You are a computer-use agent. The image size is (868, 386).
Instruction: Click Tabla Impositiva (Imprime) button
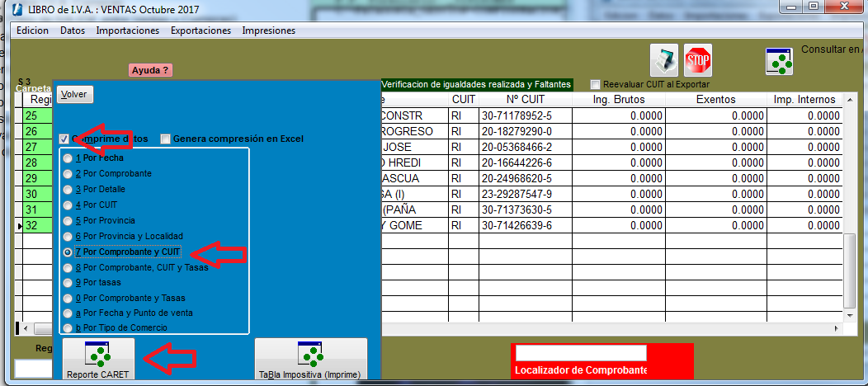pyautogui.click(x=310, y=360)
